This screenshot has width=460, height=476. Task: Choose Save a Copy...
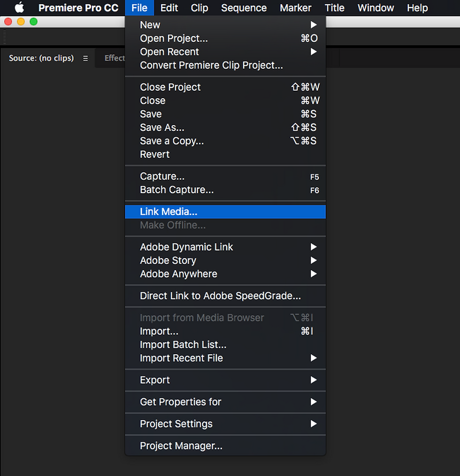(x=225, y=141)
